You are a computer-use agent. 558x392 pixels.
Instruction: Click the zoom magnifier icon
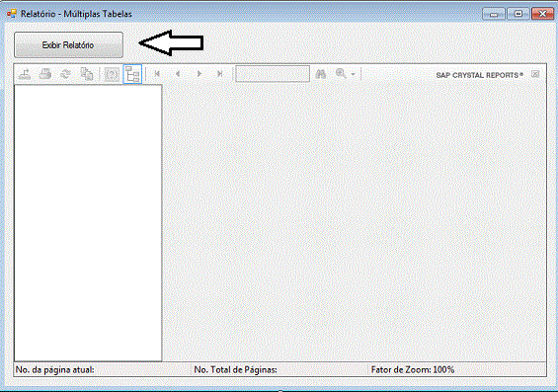[x=341, y=74]
